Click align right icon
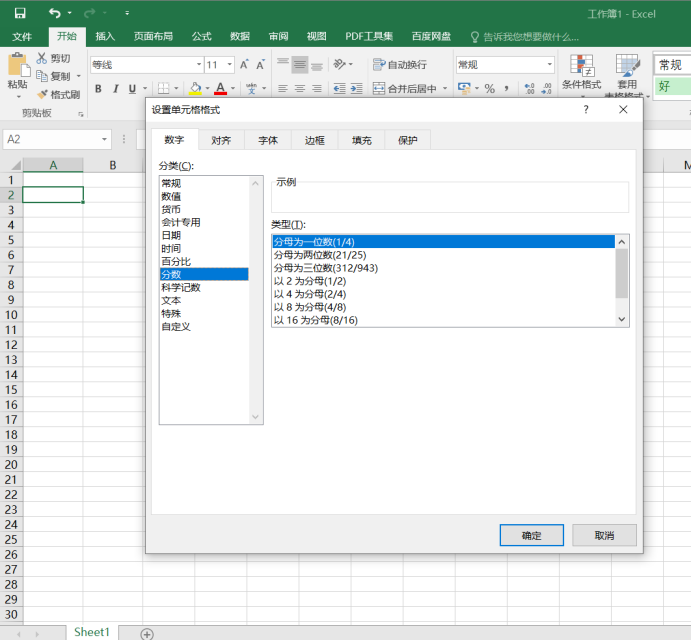Screen dimensions: 692x640 pyautogui.click(x=316, y=89)
